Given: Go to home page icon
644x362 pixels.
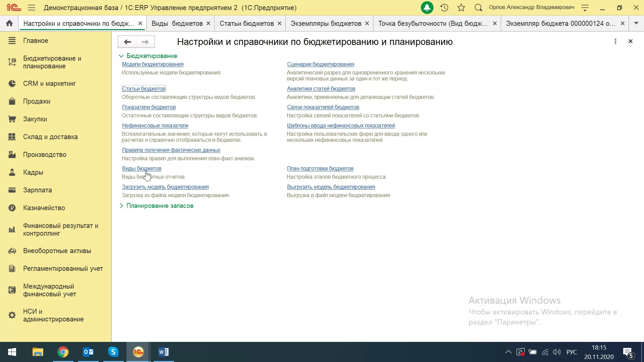Looking at the screenshot, I should 9,23.
